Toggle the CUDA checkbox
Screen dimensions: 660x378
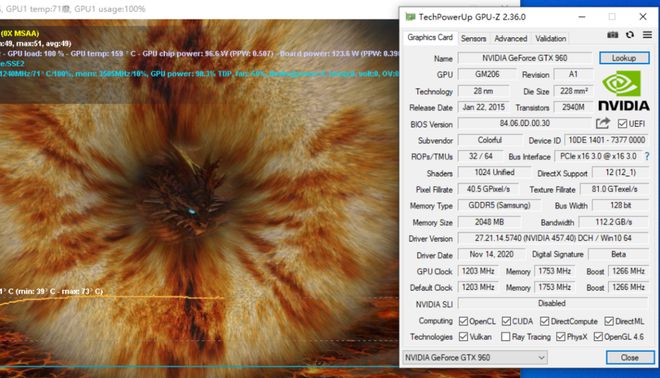click(x=506, y=321)
